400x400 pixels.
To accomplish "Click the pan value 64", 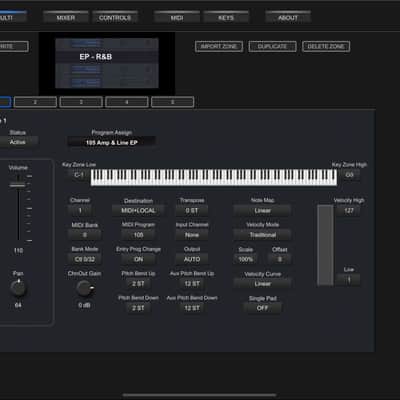I will 18,305.
